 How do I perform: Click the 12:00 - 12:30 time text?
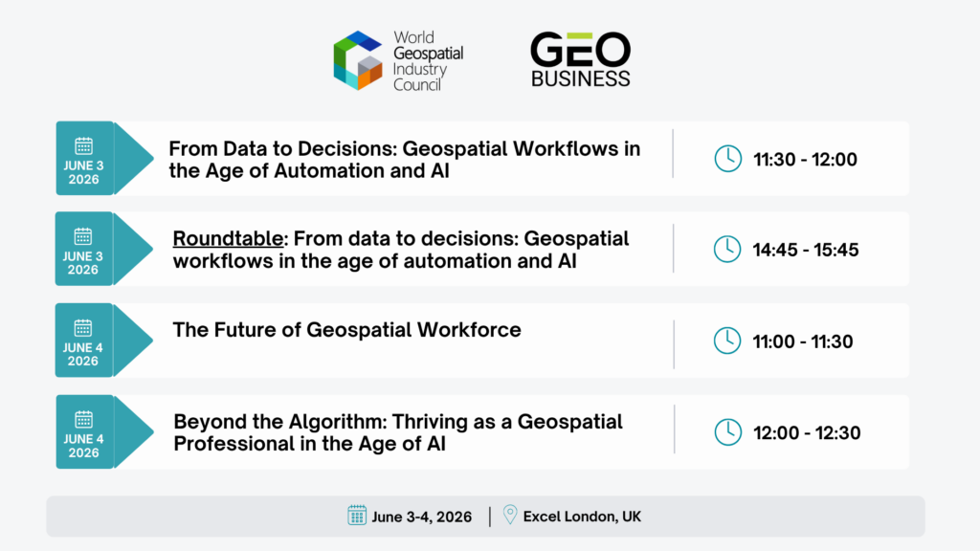[x=807, y=433]
